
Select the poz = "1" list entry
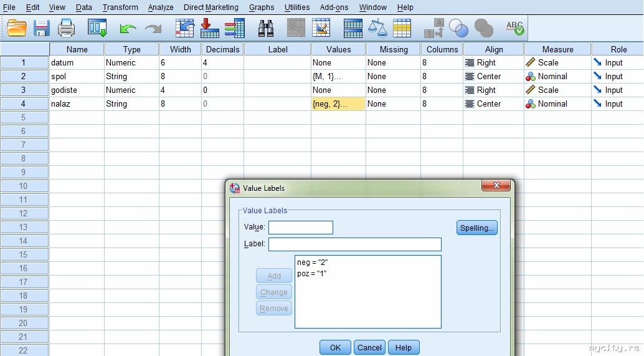click(x=312, y=273)
